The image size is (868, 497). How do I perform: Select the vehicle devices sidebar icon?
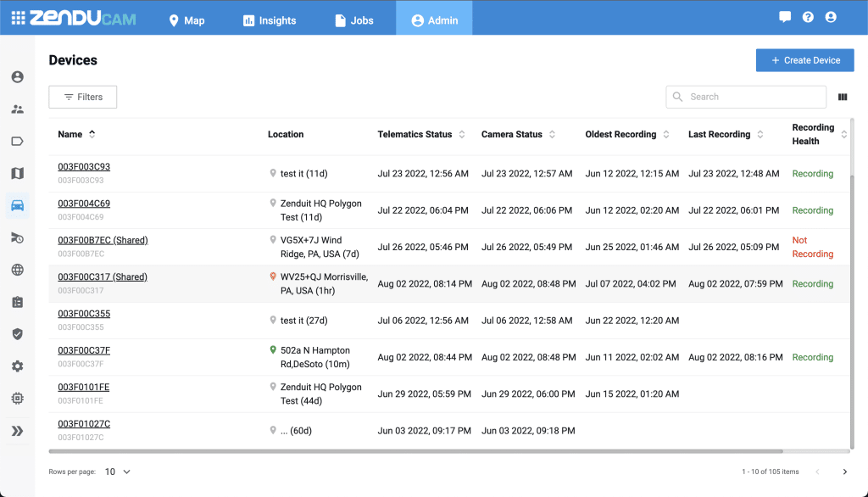(18, 205)
